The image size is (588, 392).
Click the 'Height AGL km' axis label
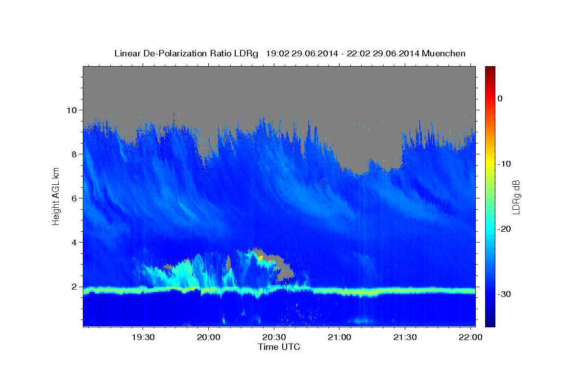(56, 196)
